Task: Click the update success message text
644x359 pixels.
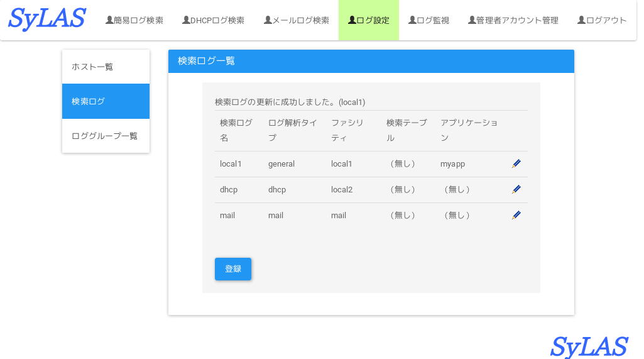Action: click(290, 102)
